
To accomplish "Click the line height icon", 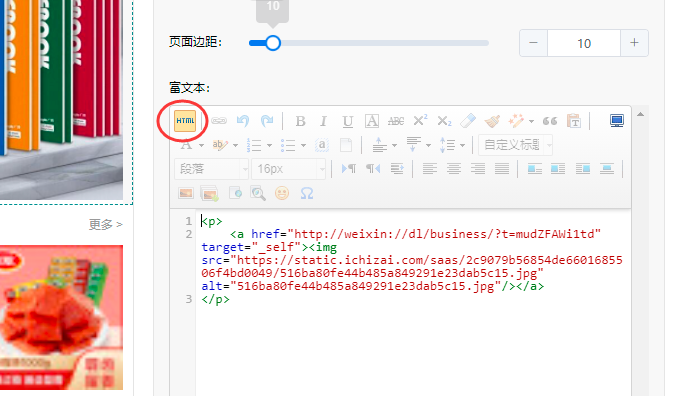I will pos(447,145).
